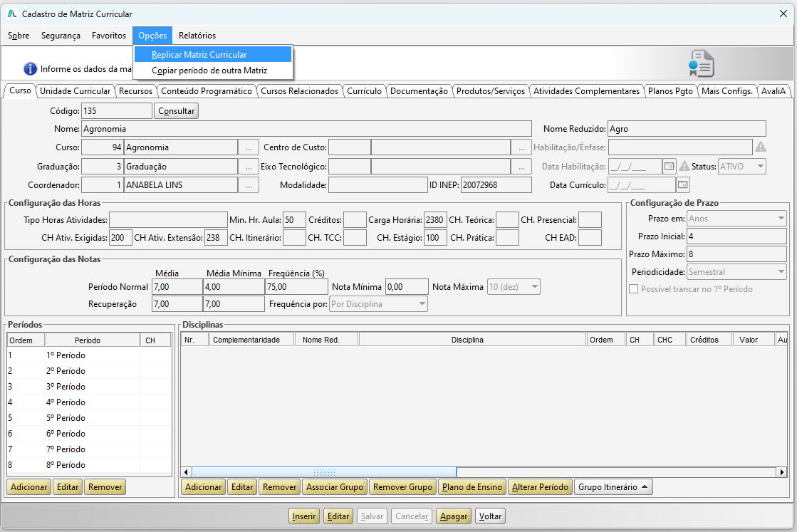
Task: Switch to Mais Configs. tab
Action: tap(727, 91)
